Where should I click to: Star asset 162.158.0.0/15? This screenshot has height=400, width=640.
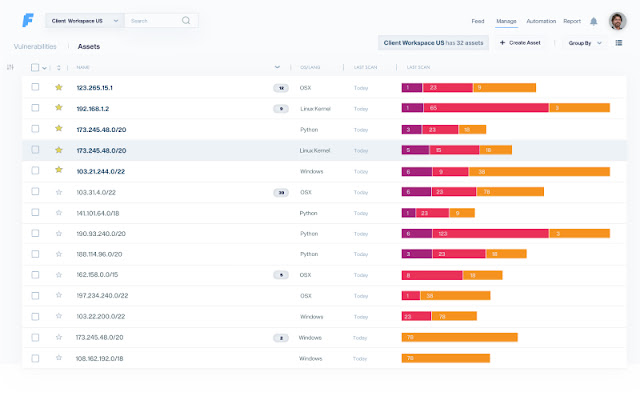pyautogui.click(x=59, y=275)
